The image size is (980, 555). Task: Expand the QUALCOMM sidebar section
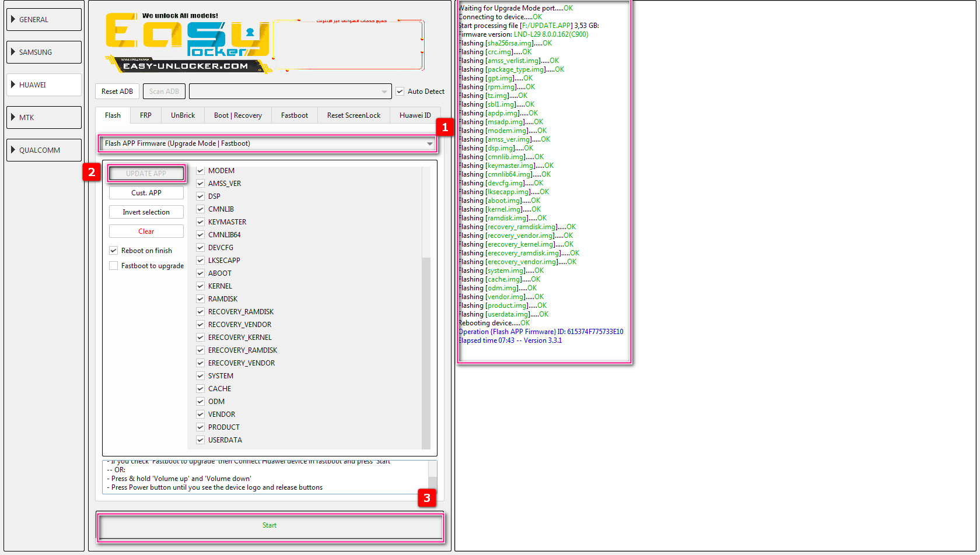(44, 150)
